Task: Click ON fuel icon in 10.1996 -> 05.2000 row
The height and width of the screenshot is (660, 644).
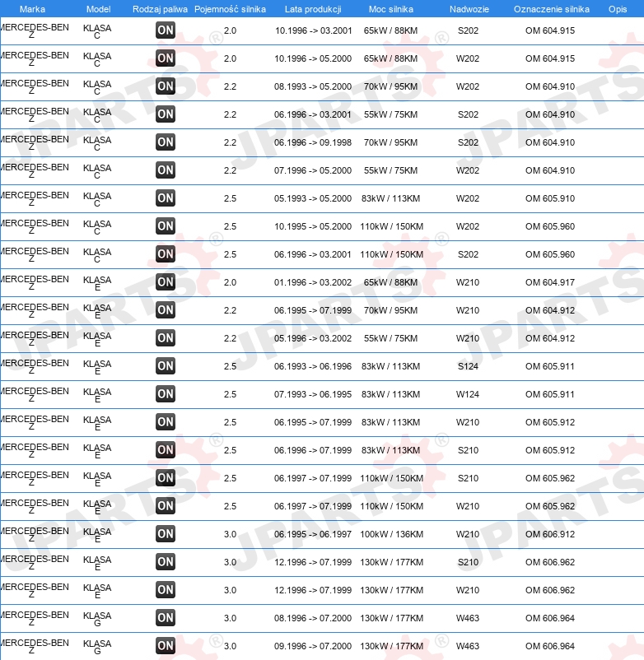Action: point(165,58)
